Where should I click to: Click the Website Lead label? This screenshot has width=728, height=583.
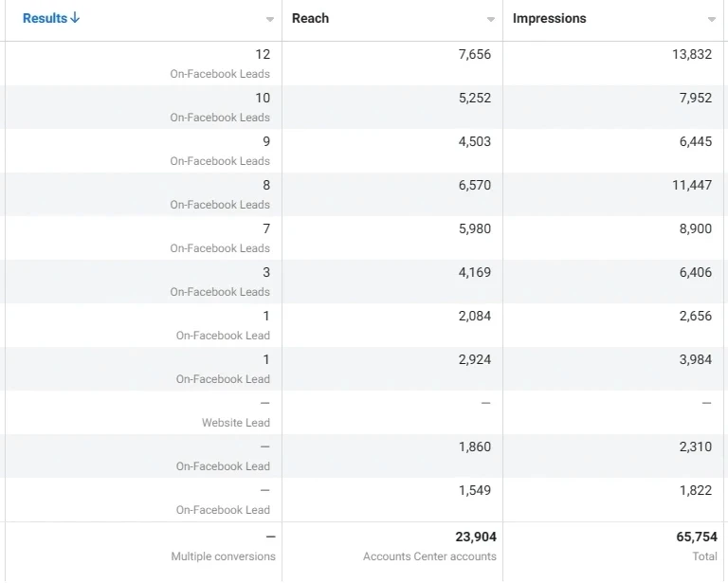click(235, 423)
